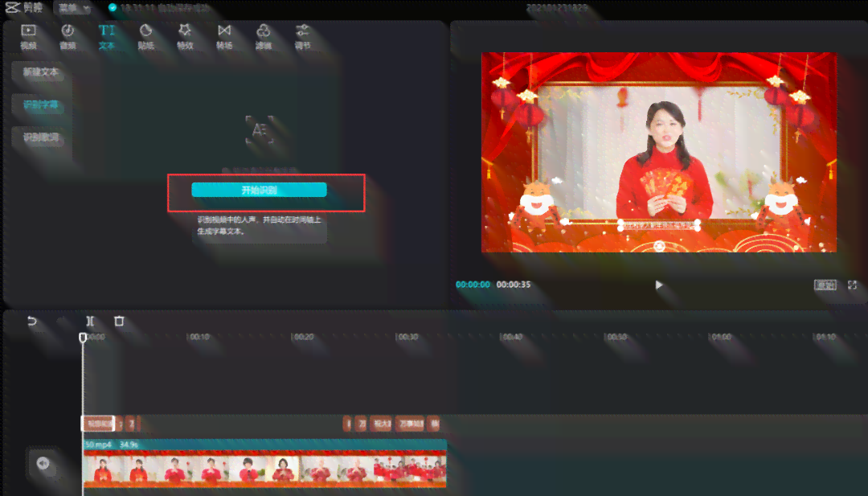Click the current time 00:00:00 display
The image size is (868, 496).
(473, 285)
